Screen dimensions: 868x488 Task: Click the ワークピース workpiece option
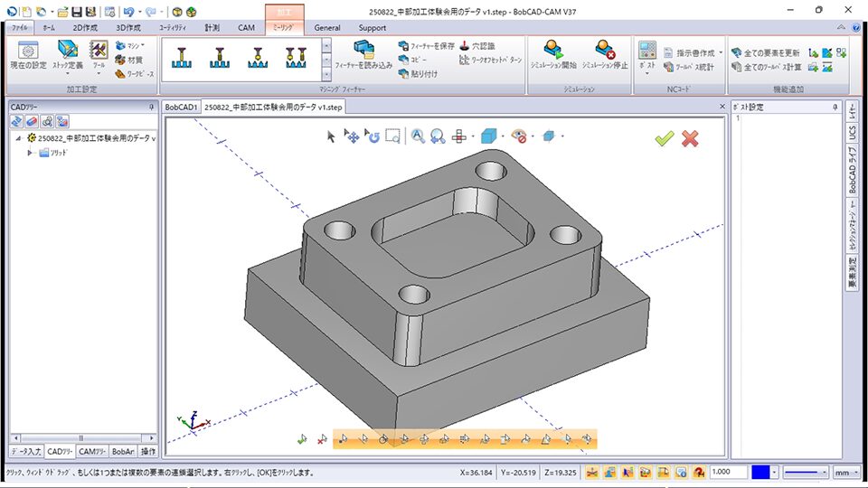coord(135,73)
